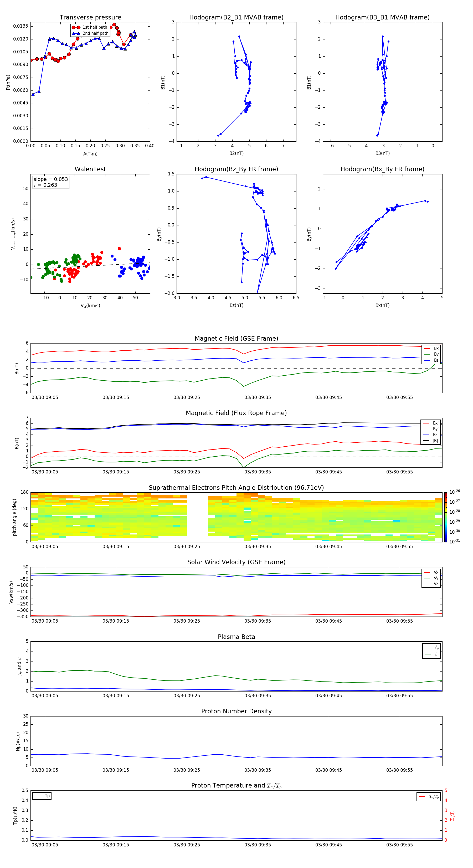Click the Te/Tp legend box in temperature plot

(x=429, y=796)
